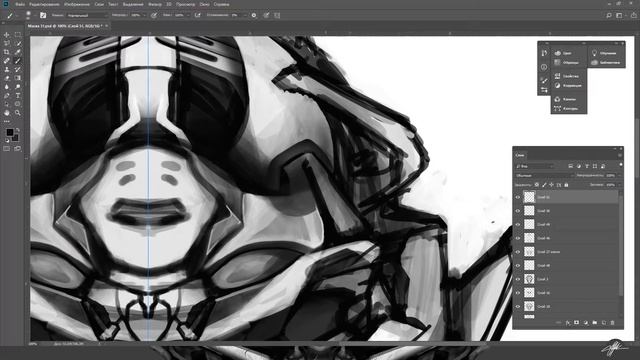Image resolution: width=640 pixels, height=360 pixels.
Task: Open the brush opacity dropdown arrow
Action: pos(144,15)
